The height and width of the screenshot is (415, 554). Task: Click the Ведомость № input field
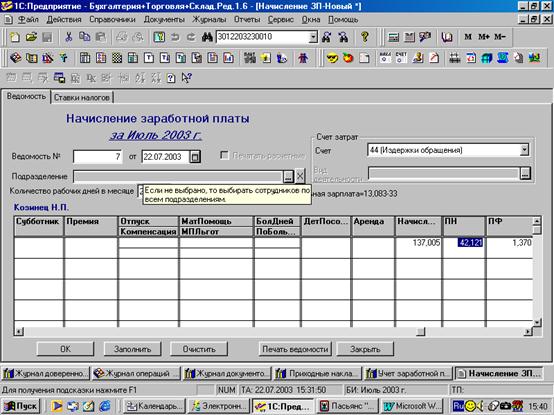coord(98,156)
